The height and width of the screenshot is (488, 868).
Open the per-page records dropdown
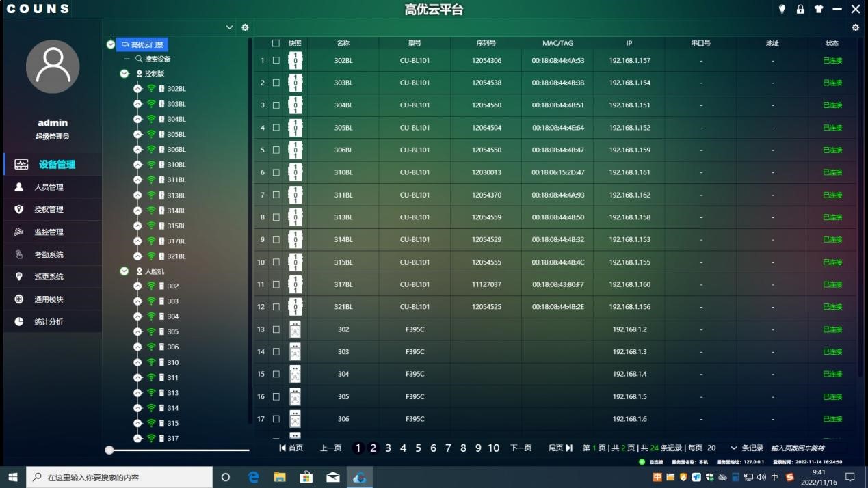734,448
